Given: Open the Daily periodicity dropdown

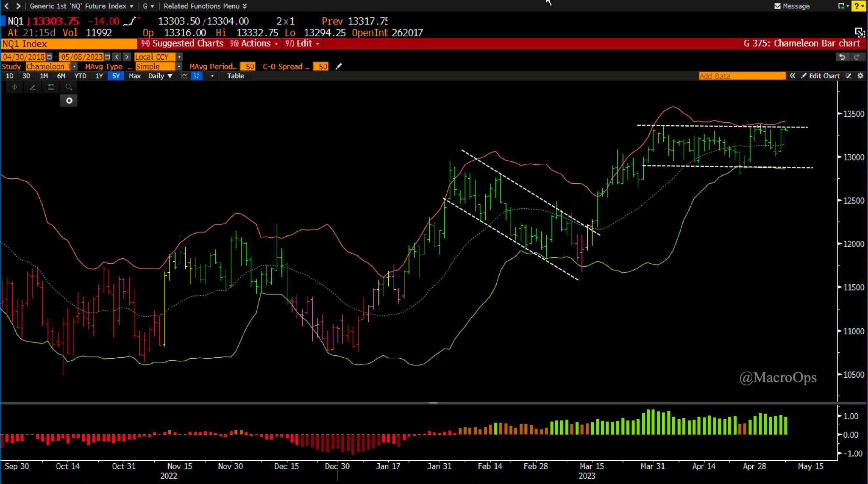Looking at the screenshot, I should [x=160, y=76].
